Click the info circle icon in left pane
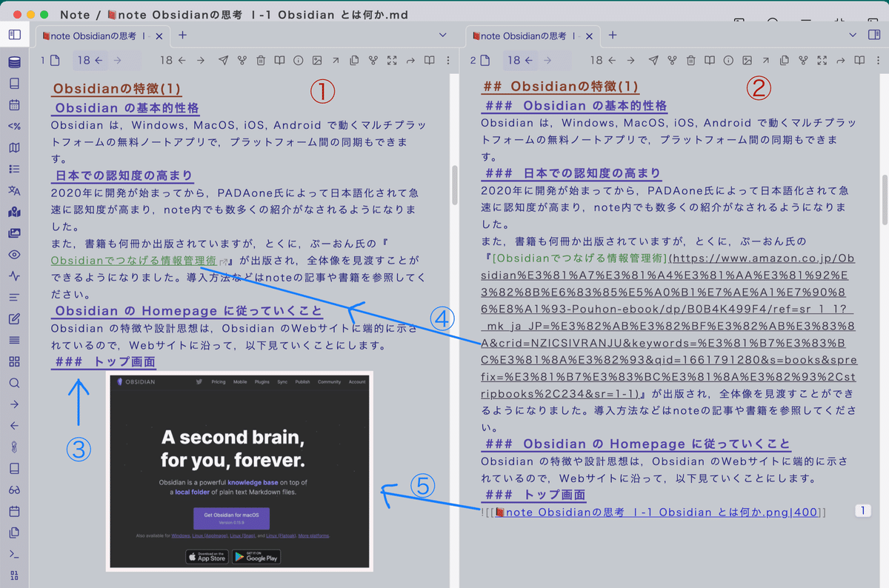This screenshot has height=588, width=889. pyautogui.click(x=299, y=61)
